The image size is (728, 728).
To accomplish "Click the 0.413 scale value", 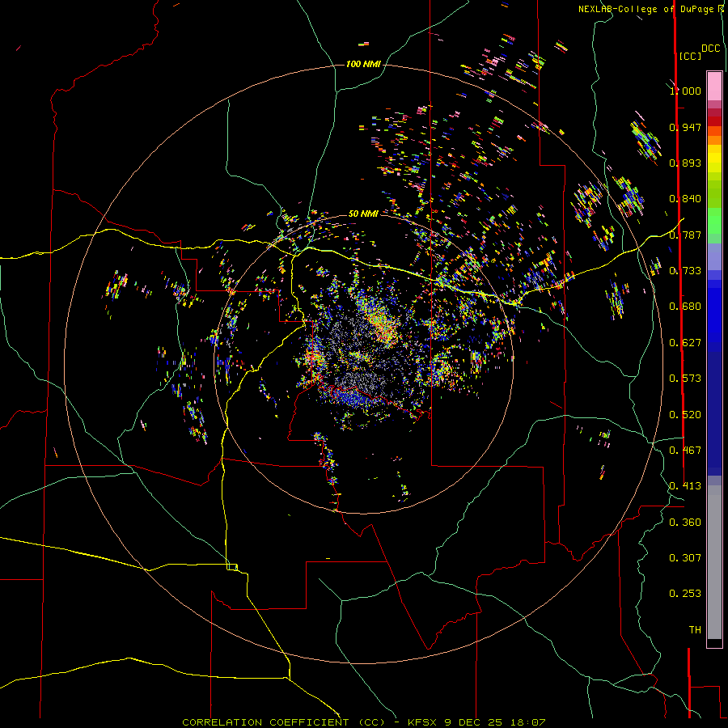I will click(x=685, y=486).
